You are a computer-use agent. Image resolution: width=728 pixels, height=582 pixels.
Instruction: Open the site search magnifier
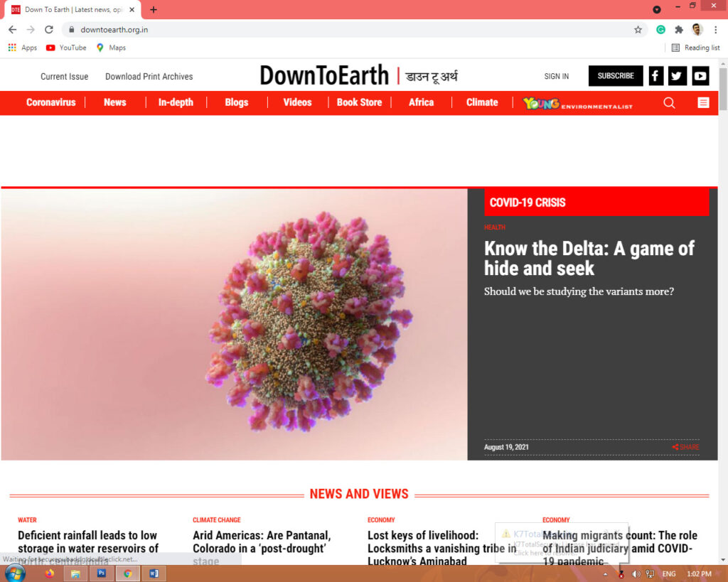[x=669, y=102]
